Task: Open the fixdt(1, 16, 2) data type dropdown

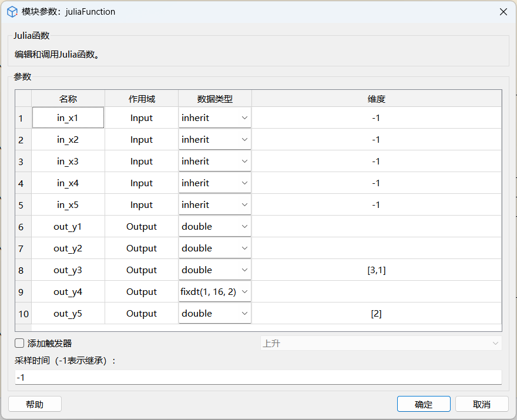Action: [x=215, y=292]
